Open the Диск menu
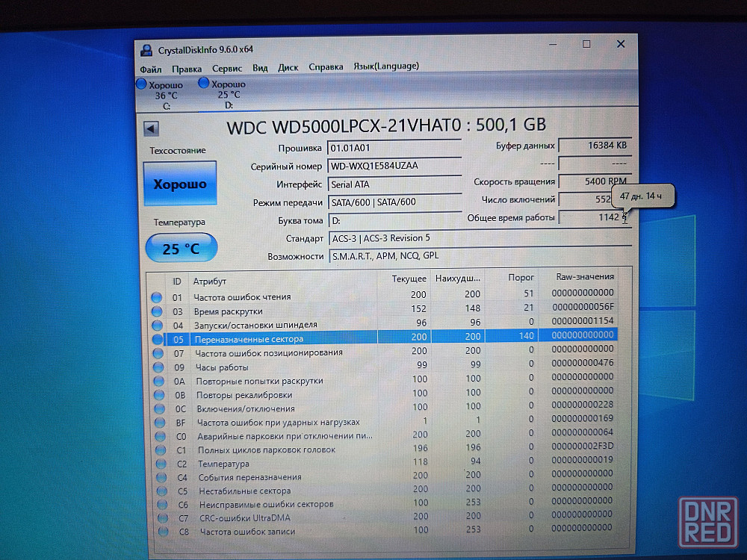The height and width of the screenshot is (560, 747). point(288,68)
